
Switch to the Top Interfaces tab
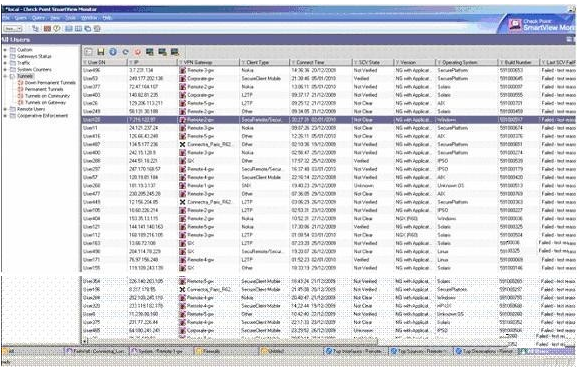coord(355,351)
